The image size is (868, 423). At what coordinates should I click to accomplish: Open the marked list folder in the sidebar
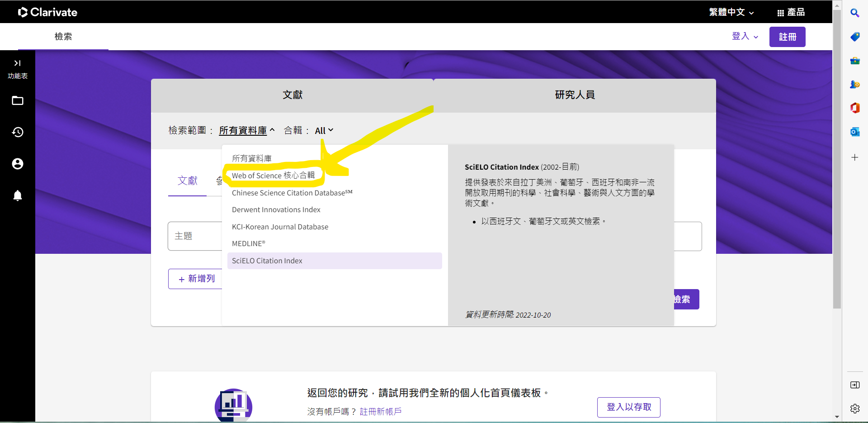(17, 100)
